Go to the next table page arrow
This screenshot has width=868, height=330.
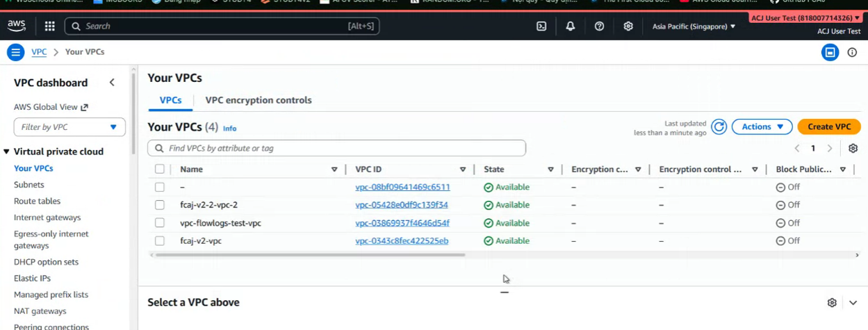(x=830, y=149)
